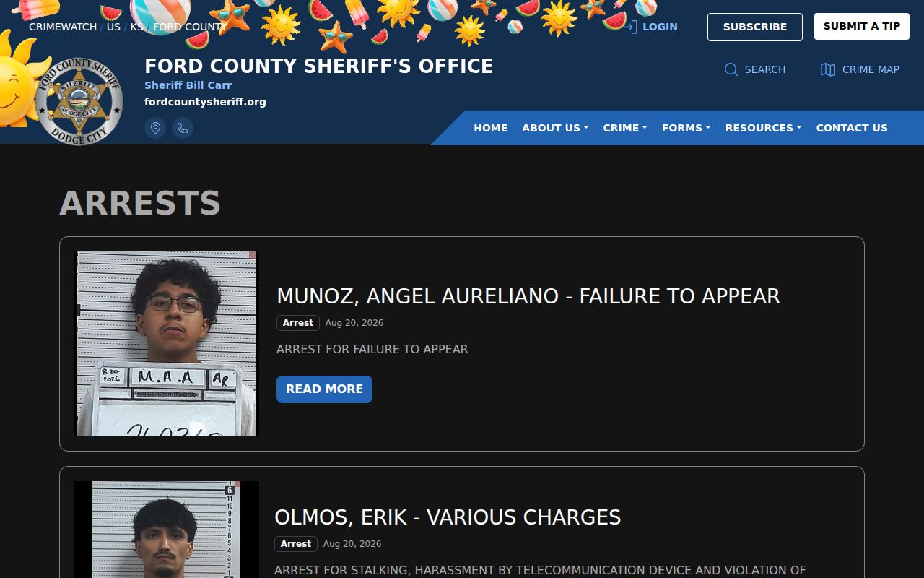
Task: Open the Contact Us page
Action: [x=852, y=128]
